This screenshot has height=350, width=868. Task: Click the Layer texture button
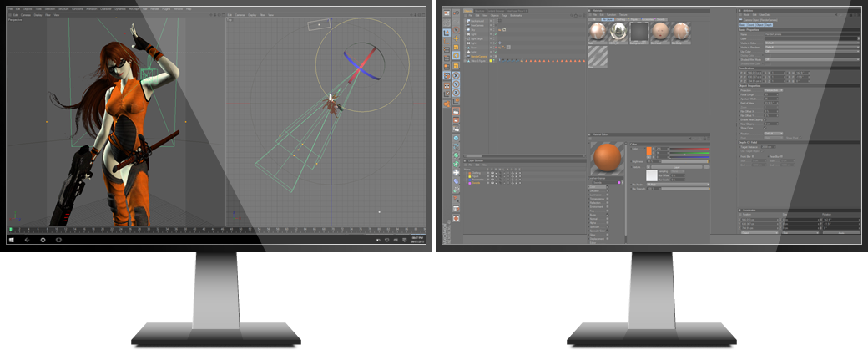[x=677, y=167]
